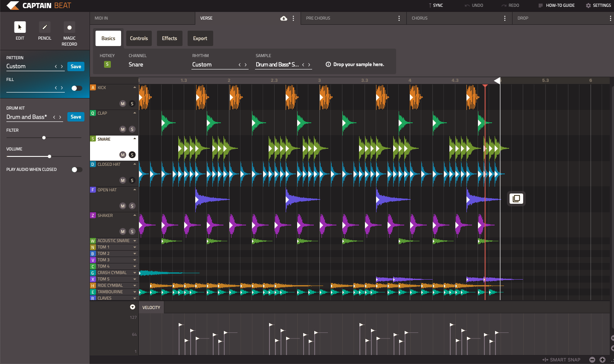This screenshot has height=364, width=614.
Task: Click the Redo button
Action: (x=510, y=6)
